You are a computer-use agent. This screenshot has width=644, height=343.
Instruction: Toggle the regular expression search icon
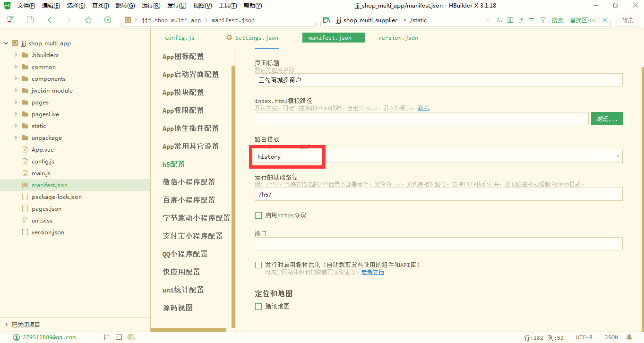(x=521, y=20)
